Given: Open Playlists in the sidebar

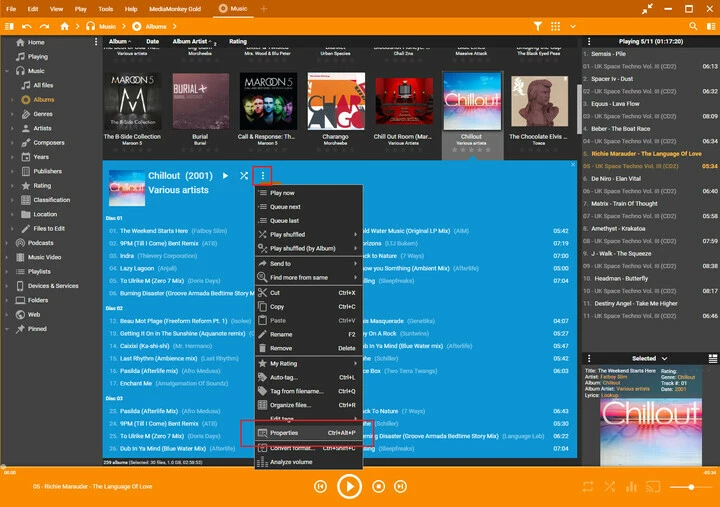Looking at the screenshot, I should tap(39, 271).
